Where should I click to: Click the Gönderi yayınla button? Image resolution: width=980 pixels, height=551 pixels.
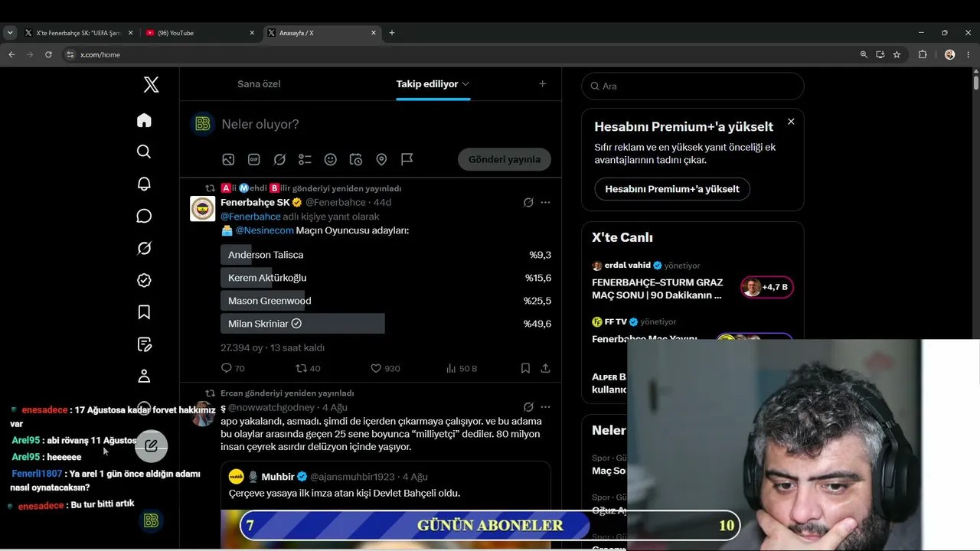[x=505, y=159]
